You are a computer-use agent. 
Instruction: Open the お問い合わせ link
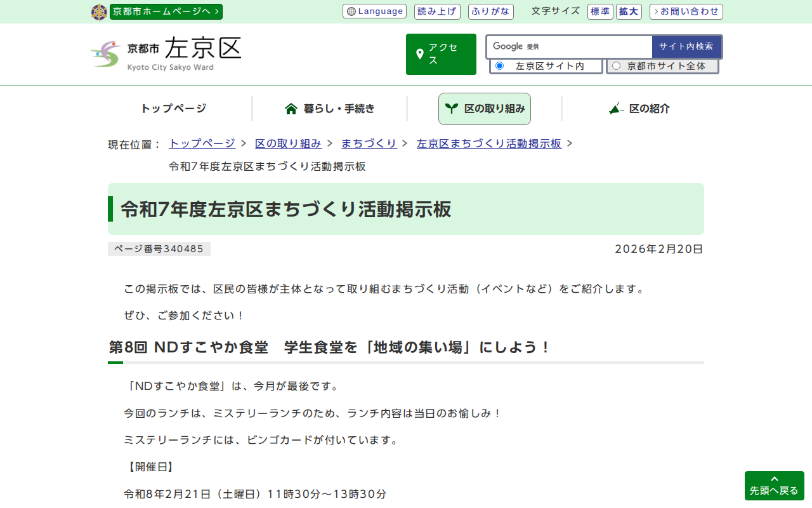(686, 11)
